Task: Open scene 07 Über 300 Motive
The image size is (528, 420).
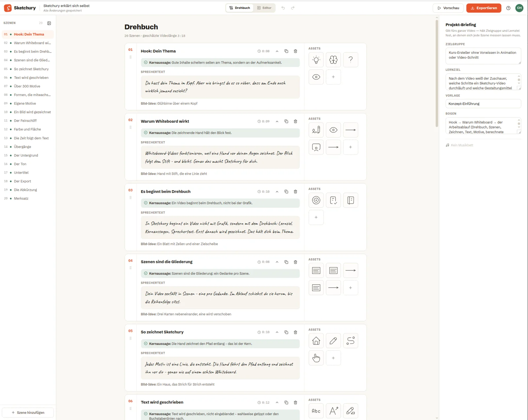Action: point(28,86)
